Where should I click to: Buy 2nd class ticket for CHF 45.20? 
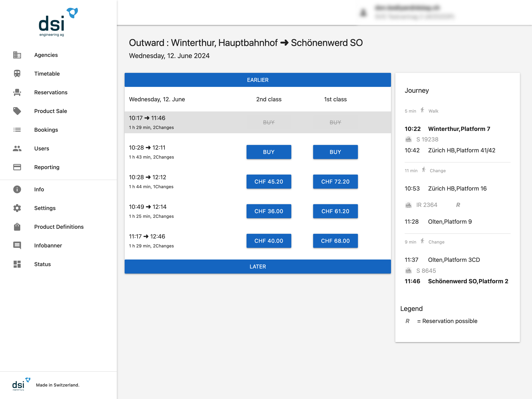coord(269,181)
